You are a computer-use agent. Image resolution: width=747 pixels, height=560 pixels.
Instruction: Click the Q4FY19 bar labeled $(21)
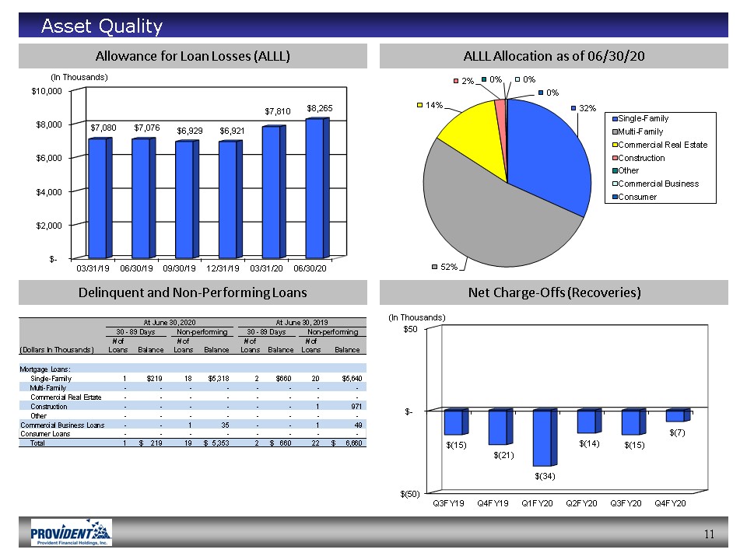(500, 427)
